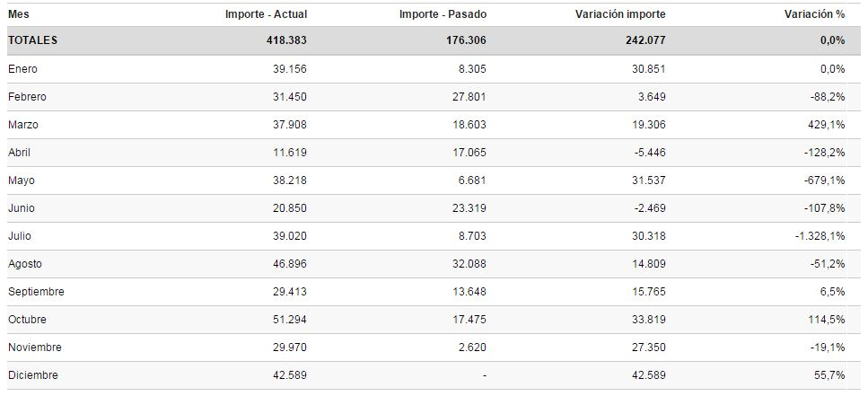The height and width of the screenshot is (396, 868).
Task: Select the Junio month cell
Action: [x=21, y=208]
